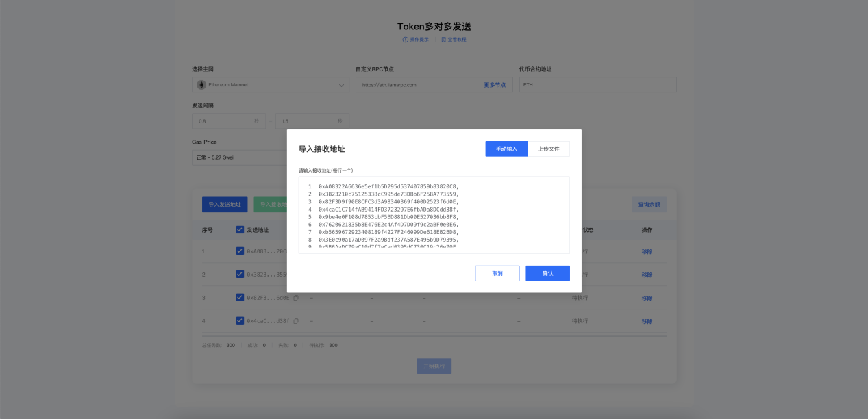This screenshot has width=868, height=419.
Task: Click address line 0xb5659672923408189f4227F246099De618EB2BD8
Action: 388,232
